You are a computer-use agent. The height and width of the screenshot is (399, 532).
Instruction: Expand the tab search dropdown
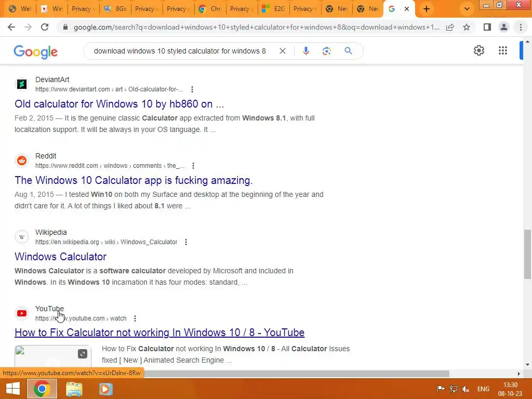(x=467, y=9)
